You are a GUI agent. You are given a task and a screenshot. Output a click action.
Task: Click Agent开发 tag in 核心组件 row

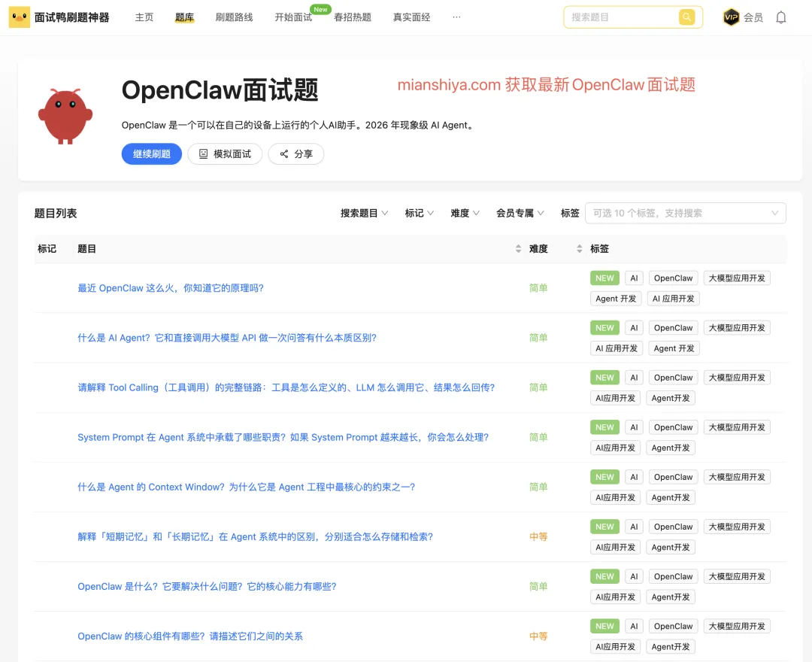pyautogui.click(x=671, y=646)
